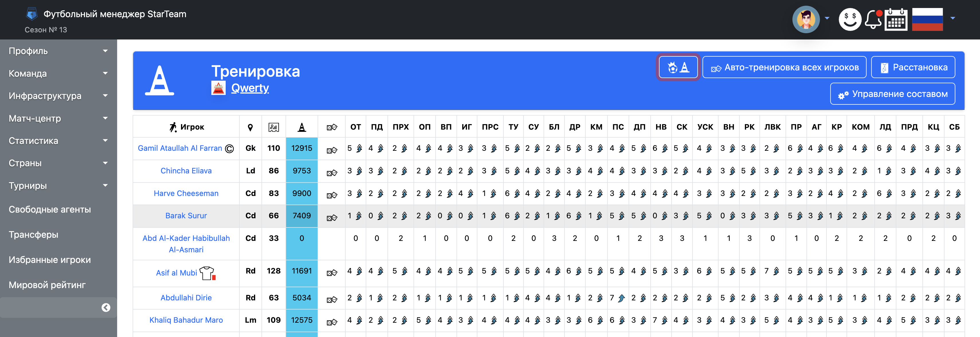This screenshot has height=337, width=980.
Task: Click Авто-тренировка всех игроков button
Action: tap(784, 67)
